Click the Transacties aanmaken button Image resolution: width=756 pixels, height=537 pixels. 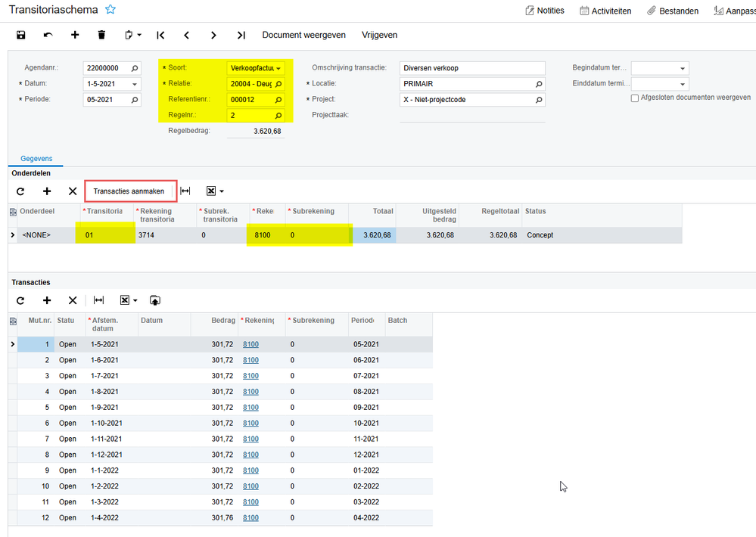click(x=129, y=191)
